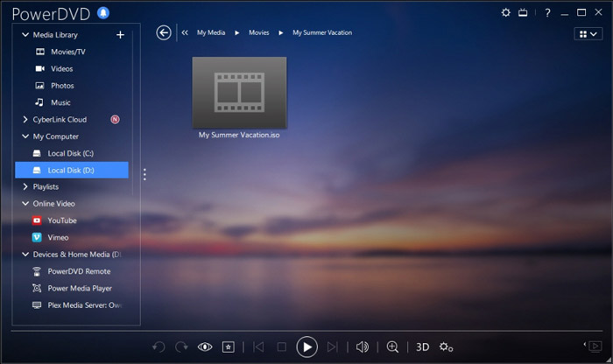The width and height of the screenshot is (613, 364).
Task: Click the PowerDVD notification bell icon
Action: (x=103, y=13)
